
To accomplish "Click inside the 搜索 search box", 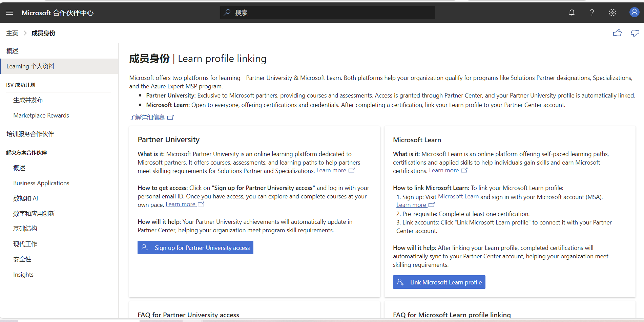I will (328, 13).
